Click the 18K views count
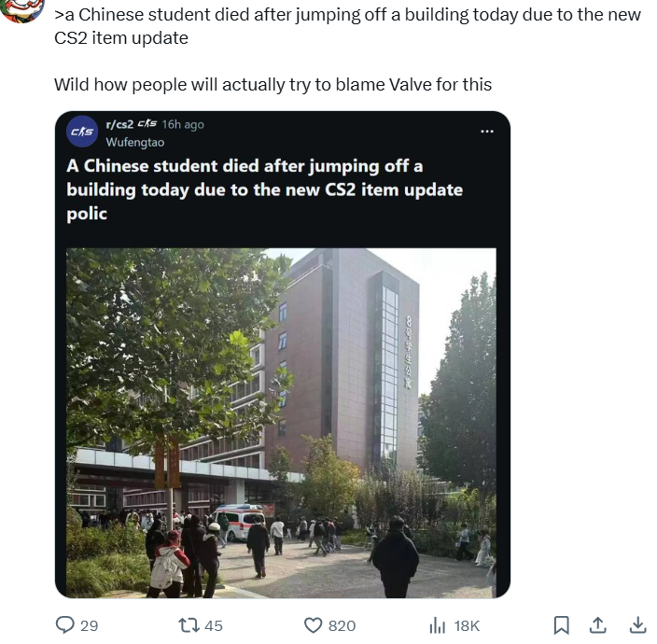The width and height of the screenshot is (657, 644). pyautogui.click(x=467, y=626)
